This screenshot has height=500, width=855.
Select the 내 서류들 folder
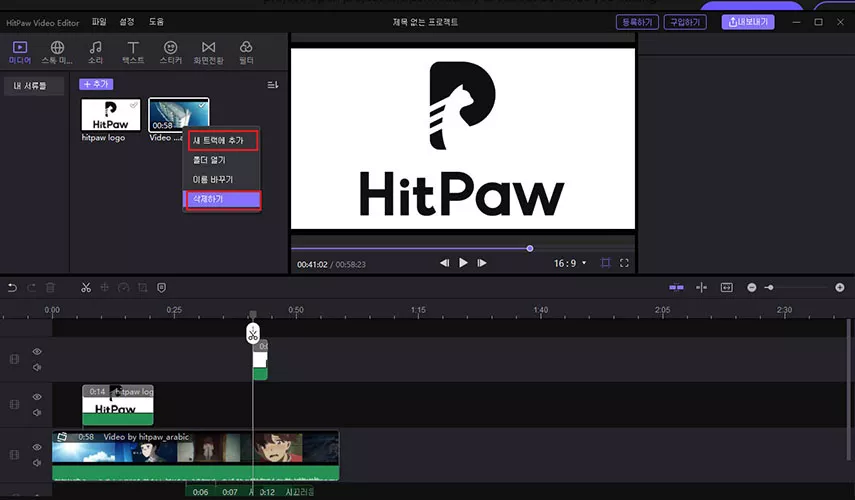34,86
